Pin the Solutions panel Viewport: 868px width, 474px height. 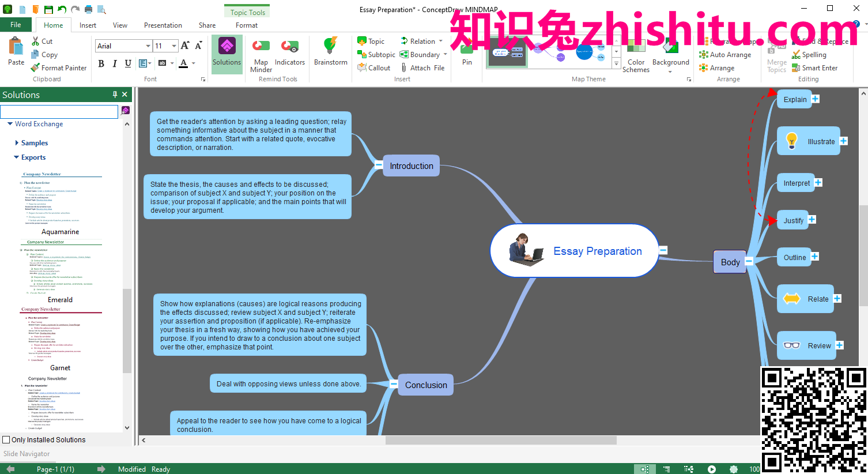[x=115, y=95]
